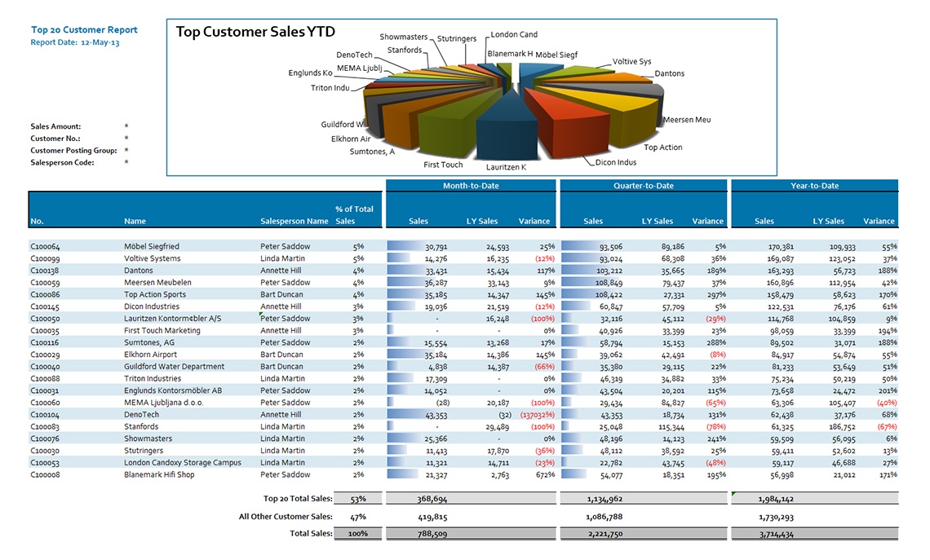Select the Möbel Siegfried customer name cell
Image resolution: width=930 pixels, height=560 pixels.
[151, 246]
